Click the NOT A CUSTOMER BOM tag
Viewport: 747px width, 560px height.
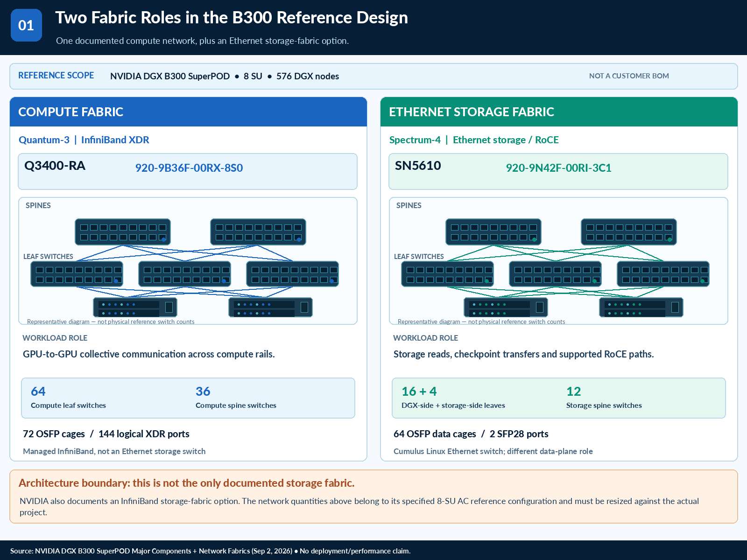629,76
